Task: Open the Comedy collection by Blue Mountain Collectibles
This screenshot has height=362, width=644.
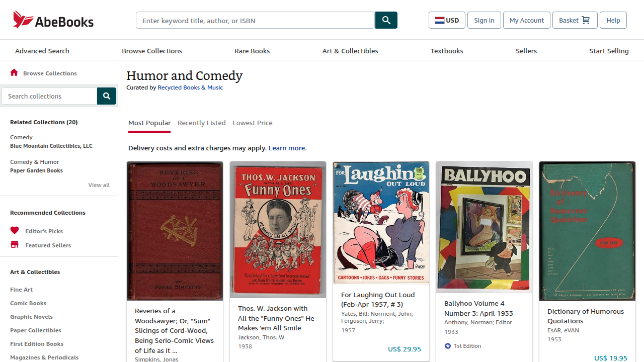Action: click(51, 141)
